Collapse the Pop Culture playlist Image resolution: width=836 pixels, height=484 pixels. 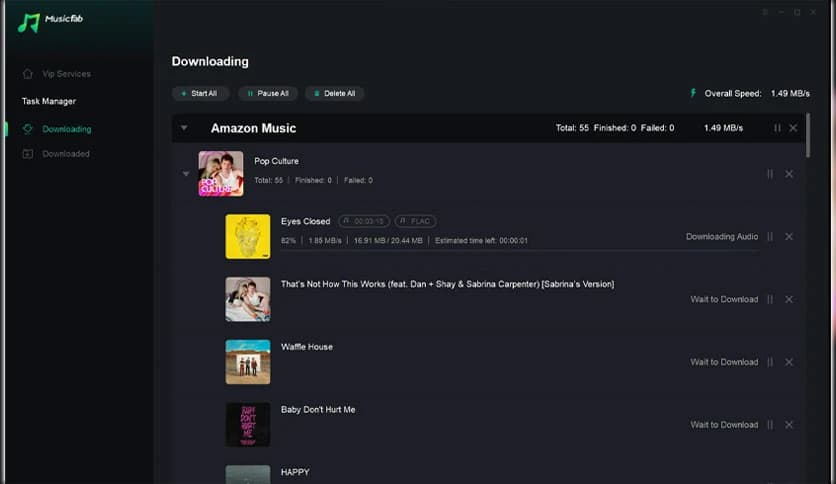(186, 174)
